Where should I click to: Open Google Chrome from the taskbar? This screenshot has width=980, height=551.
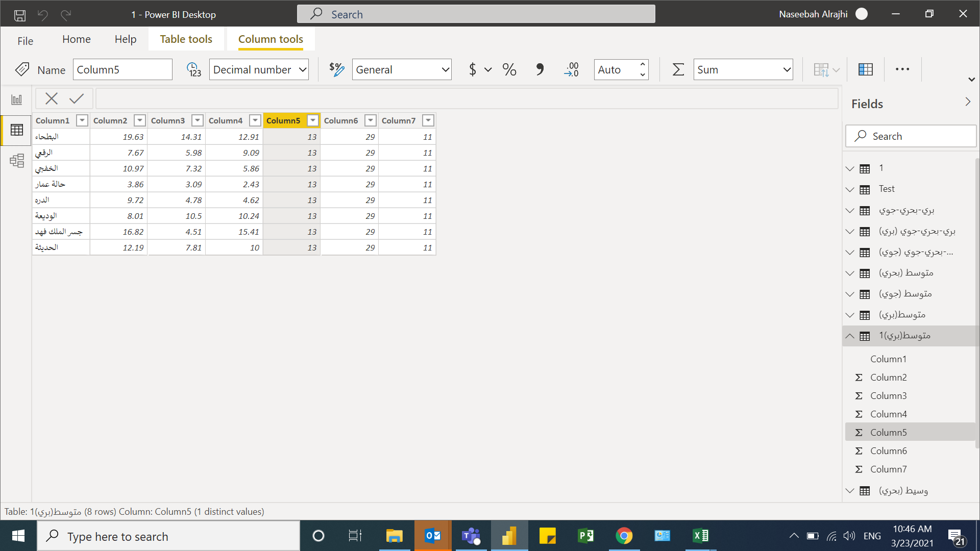[624, 536]
